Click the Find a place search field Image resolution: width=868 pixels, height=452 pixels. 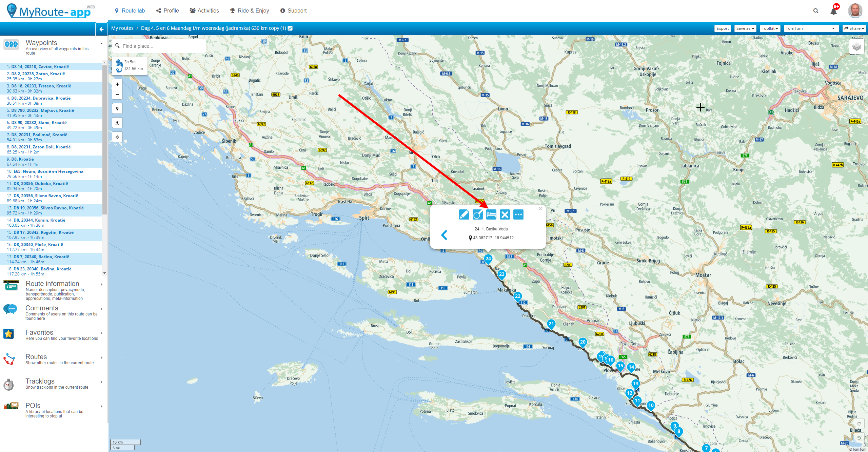pos(159,46)
